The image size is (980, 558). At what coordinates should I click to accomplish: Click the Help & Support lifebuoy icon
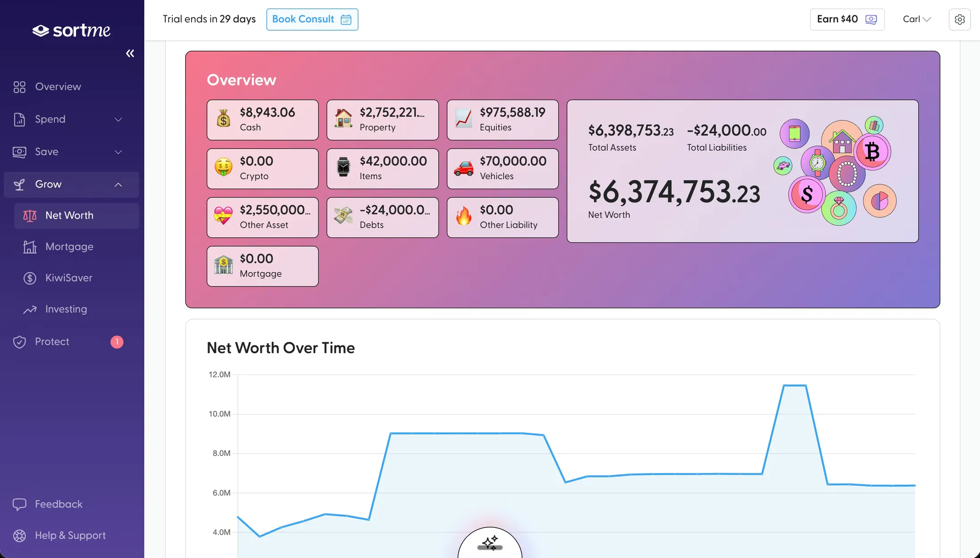19,535
